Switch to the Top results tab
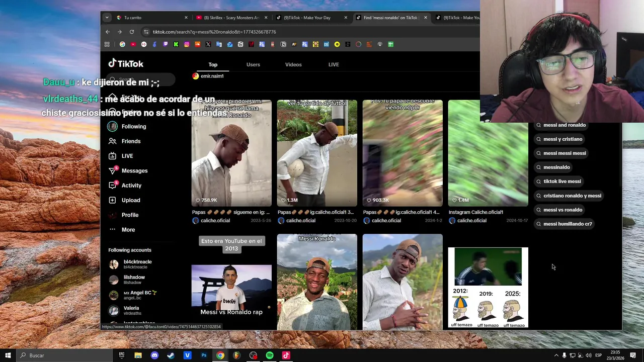The width and height of the screenshot is (644, 362). (213, 64)
